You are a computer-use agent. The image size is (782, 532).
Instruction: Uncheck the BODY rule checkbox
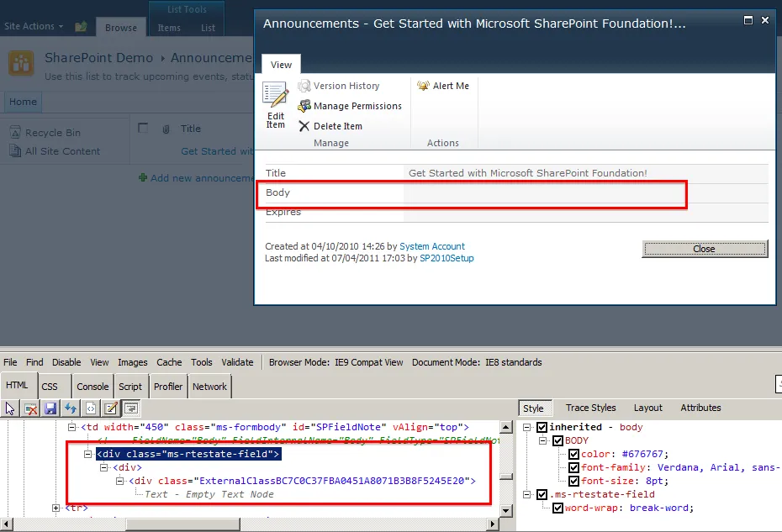[558, 440]
